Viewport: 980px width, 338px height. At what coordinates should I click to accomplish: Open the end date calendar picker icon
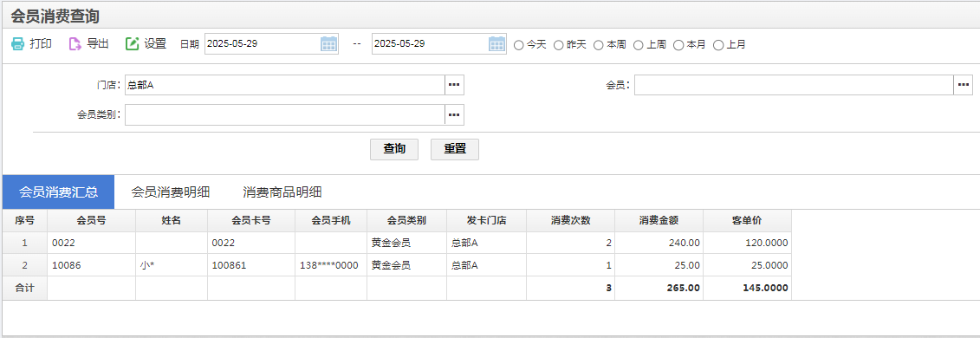click(x=496, y=43)
